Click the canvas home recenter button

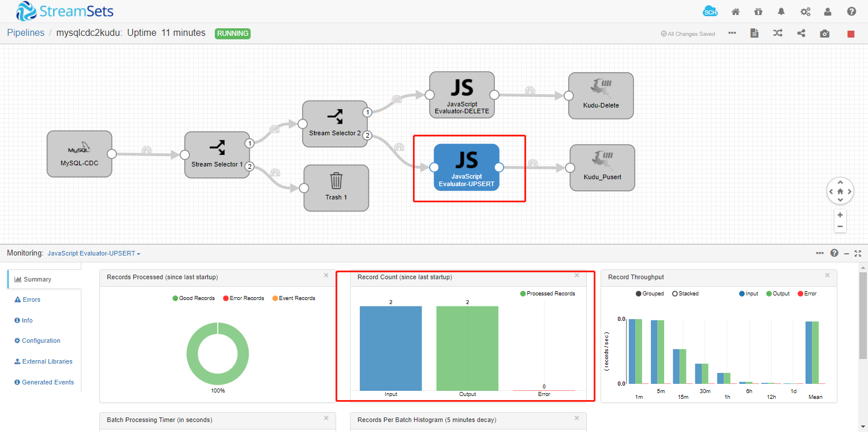840,191
